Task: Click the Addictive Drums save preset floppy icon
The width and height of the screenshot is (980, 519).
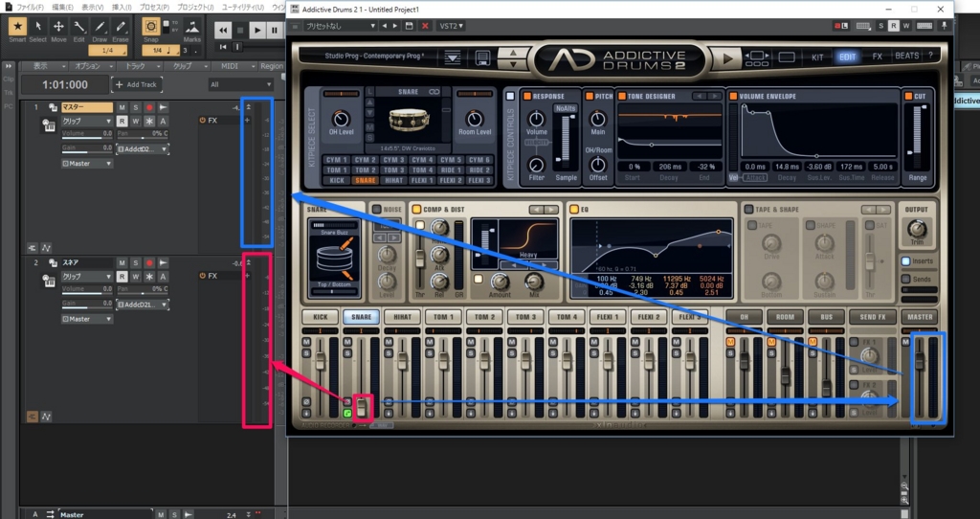Action: (x=482, y=57)
